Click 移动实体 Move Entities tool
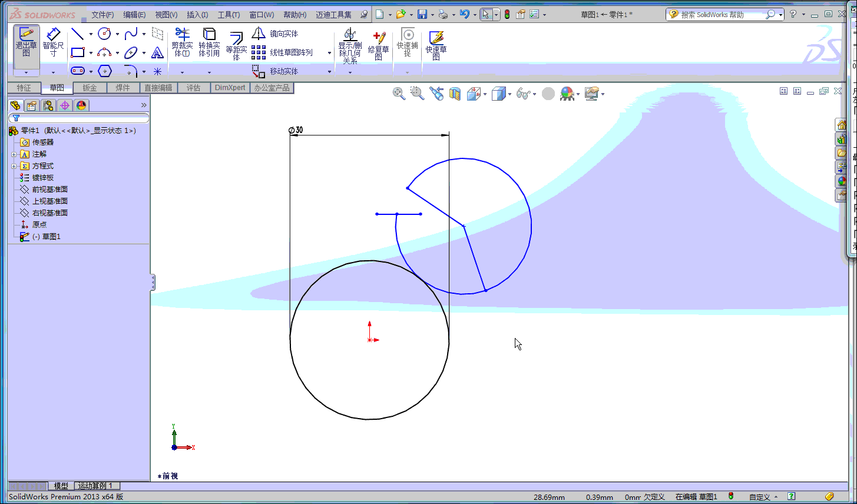Viewport: 857px width, 504px height. coord(276,71)
